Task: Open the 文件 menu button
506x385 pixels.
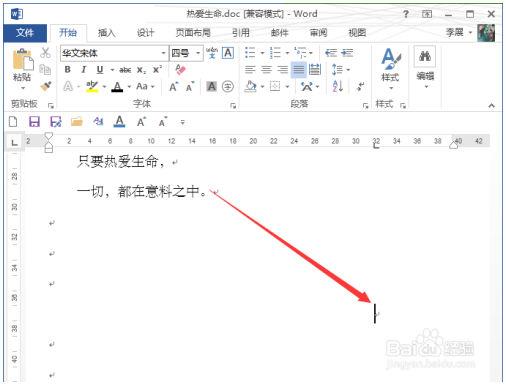Action: coord(25,33)
